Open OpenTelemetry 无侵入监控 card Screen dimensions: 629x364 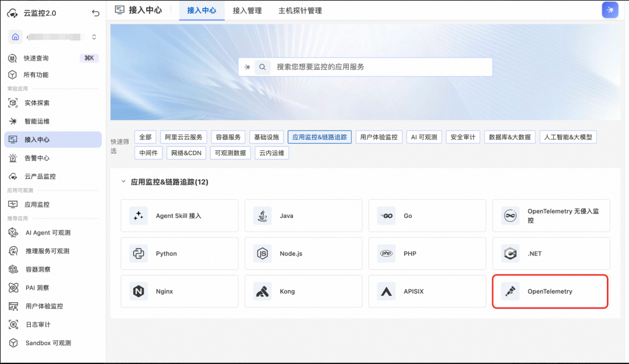pos(551,216)
